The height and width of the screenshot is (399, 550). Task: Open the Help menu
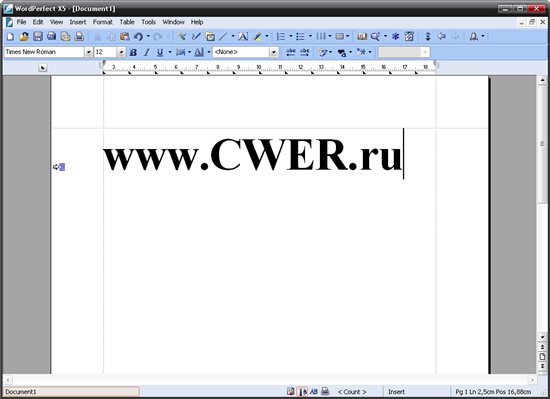coord(197,22)
